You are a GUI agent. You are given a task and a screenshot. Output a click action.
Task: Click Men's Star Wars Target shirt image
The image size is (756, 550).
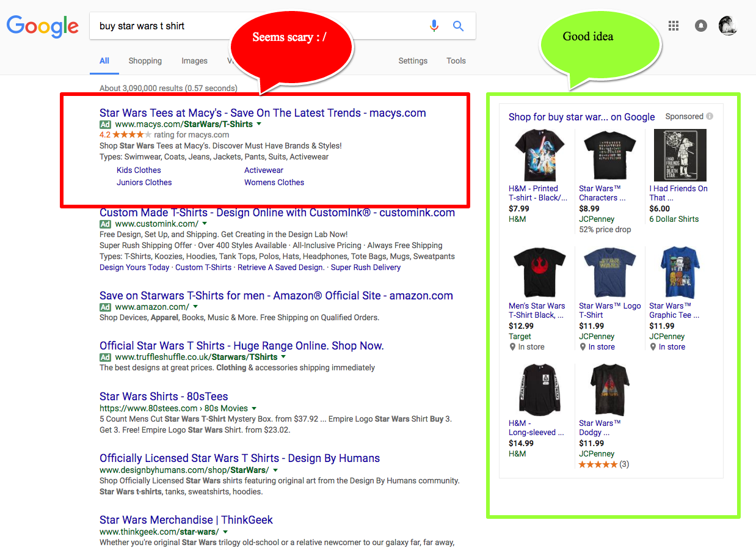pyautogui.click(x=539, y=273)
